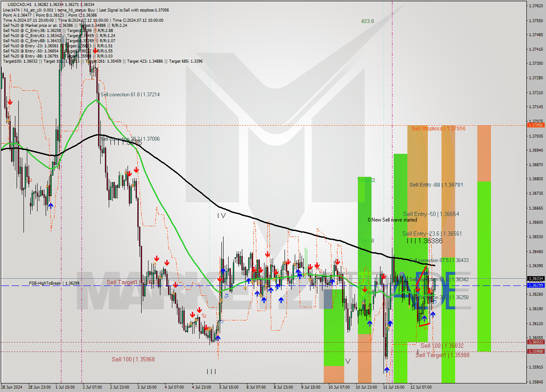Click the 'Sell Entry -50 | 1.36654' label
Viewport: 546px width, 392px height.
click(431, 214)
